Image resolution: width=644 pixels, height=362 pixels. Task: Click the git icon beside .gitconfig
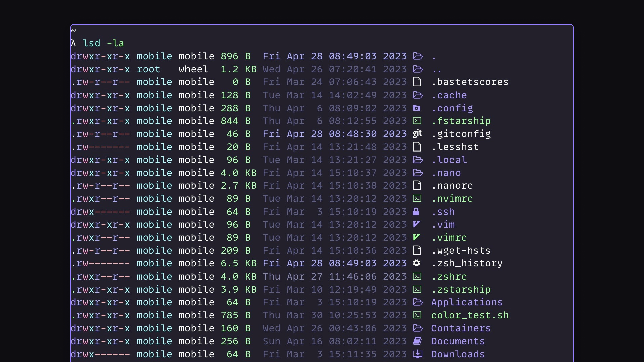[x=417, y=134]
